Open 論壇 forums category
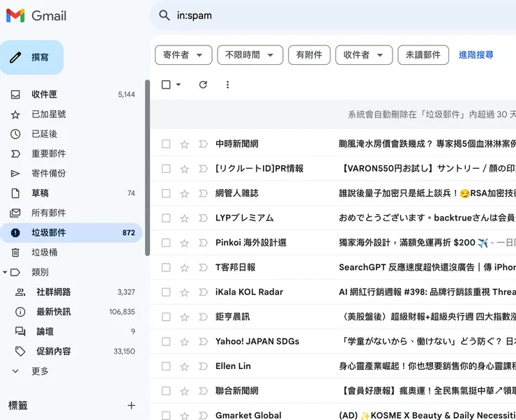 point(71,331)
